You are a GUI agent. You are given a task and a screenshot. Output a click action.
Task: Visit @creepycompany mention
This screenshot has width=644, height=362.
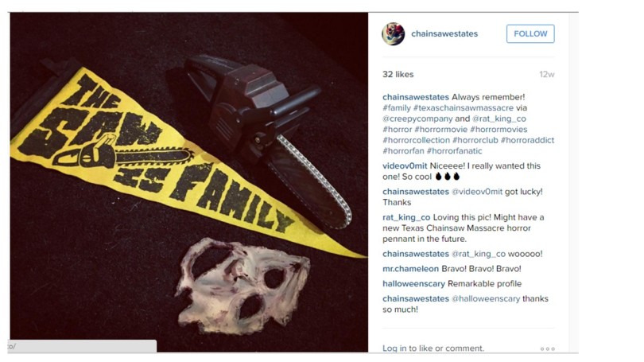coord(417,119)
